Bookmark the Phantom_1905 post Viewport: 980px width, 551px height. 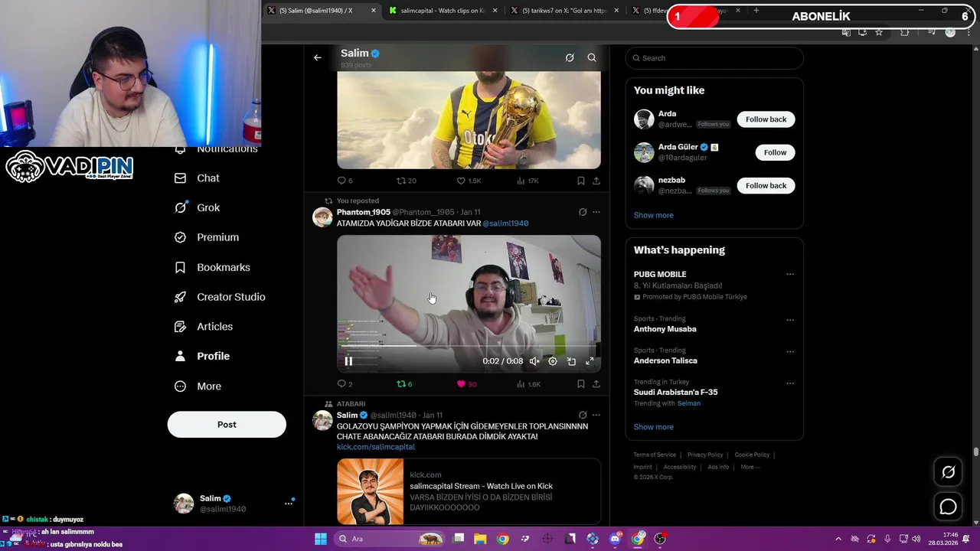[580, 384]
